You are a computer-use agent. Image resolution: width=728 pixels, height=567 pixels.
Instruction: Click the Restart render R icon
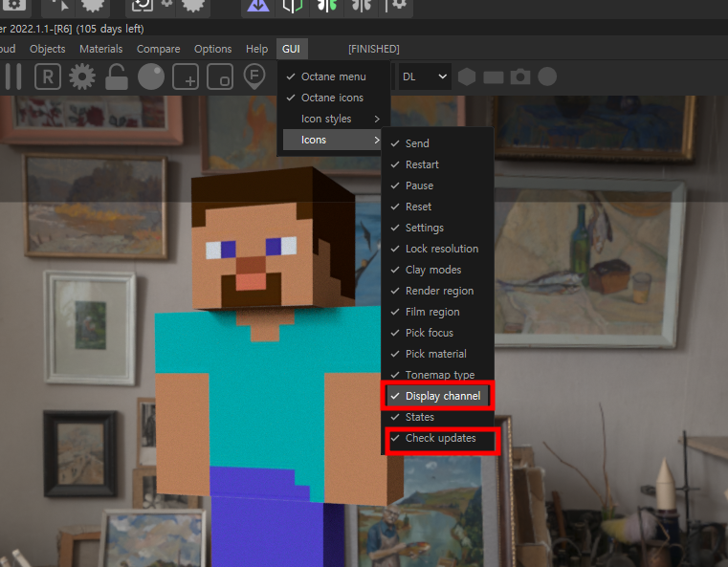pyautogui.click(x=48, y=76)
